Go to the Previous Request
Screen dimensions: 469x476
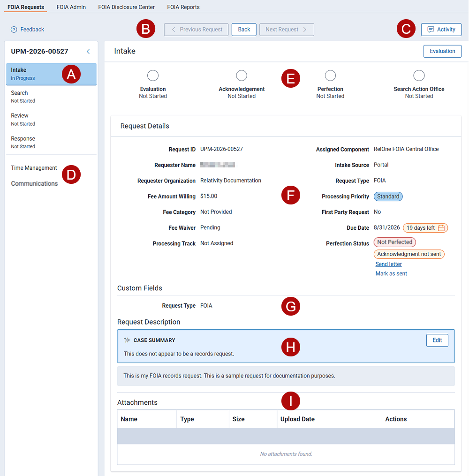(197, 30)
